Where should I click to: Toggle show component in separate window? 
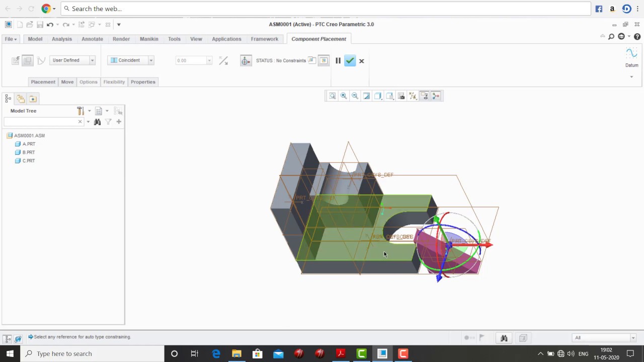[312, 60]
